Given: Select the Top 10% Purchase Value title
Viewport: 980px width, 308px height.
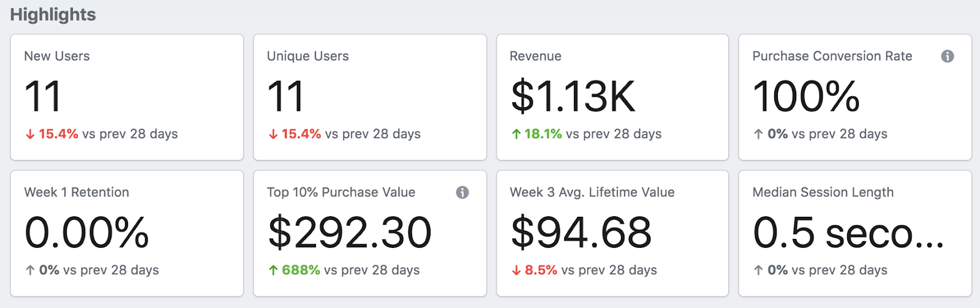Looking at the screenshot, I should [341, 192].
